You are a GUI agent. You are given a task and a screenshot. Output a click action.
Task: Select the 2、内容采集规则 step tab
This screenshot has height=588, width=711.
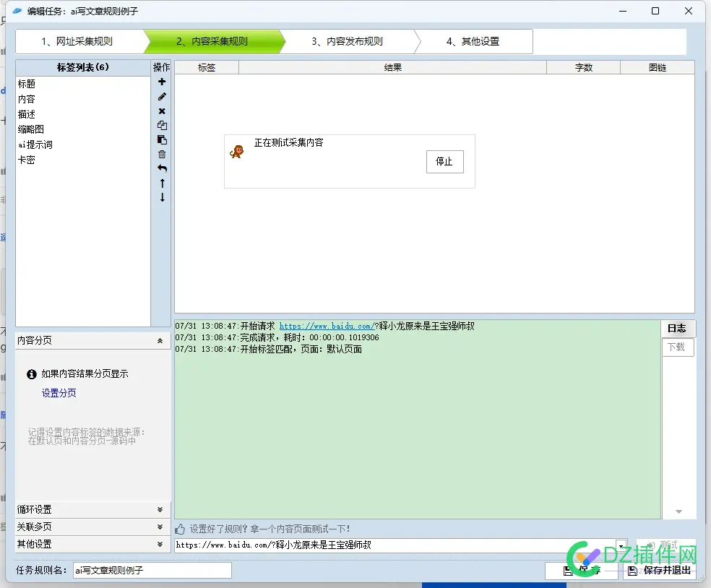coord(212,42)
